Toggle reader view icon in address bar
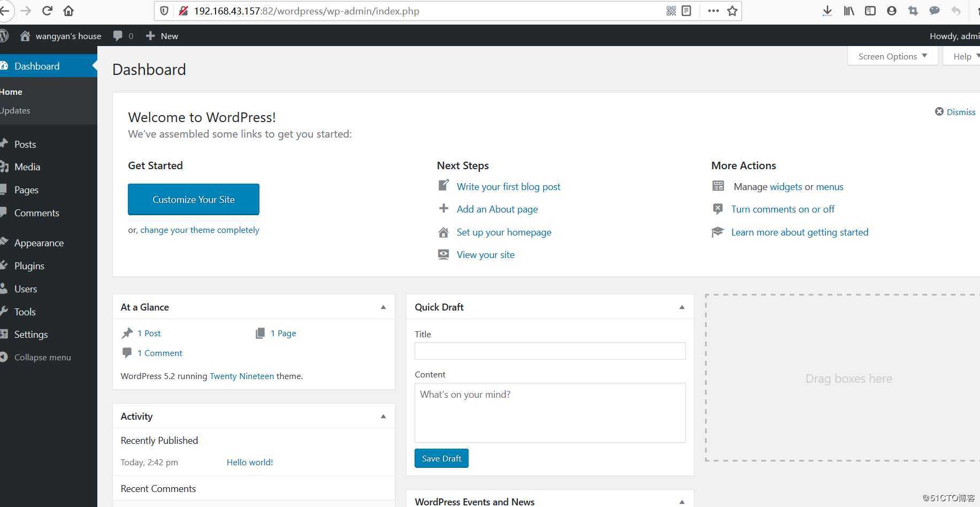This screenshot has height=507, width=980. (x=686, y=11)
